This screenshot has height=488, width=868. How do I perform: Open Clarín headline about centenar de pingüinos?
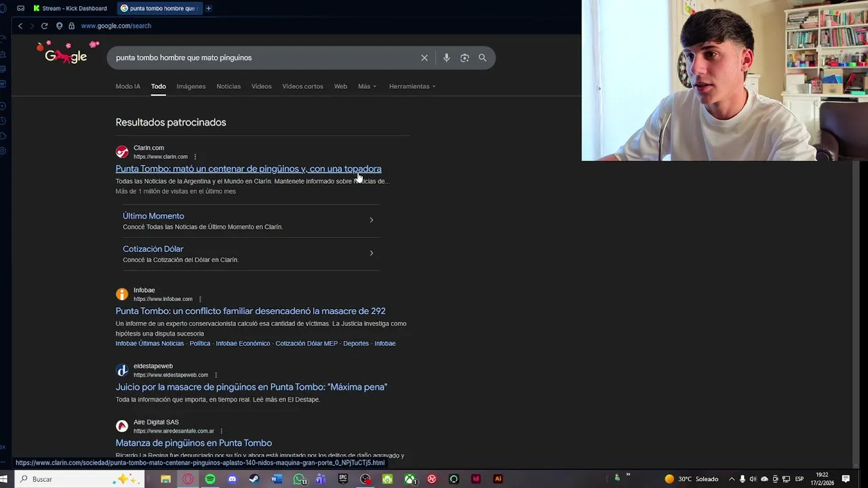(x=248, y=169)
